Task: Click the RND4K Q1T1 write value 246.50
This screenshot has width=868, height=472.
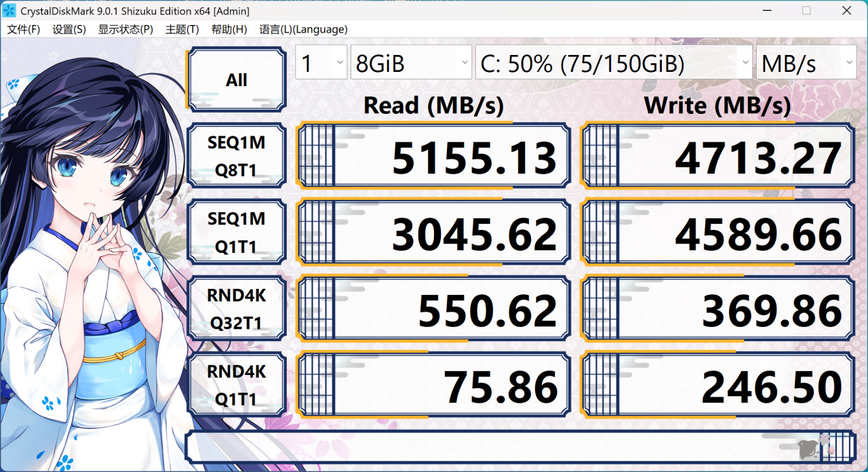Action: [x=718, y=385]
